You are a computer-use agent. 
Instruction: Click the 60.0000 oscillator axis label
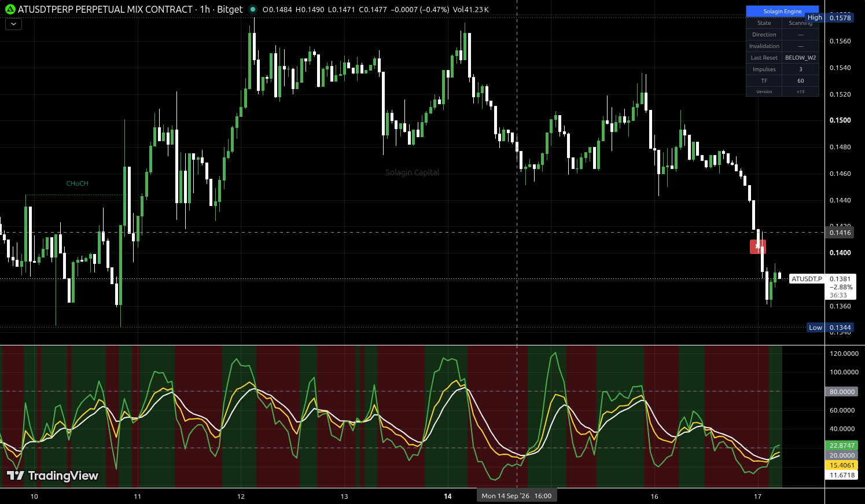click(x=842, y=410)
